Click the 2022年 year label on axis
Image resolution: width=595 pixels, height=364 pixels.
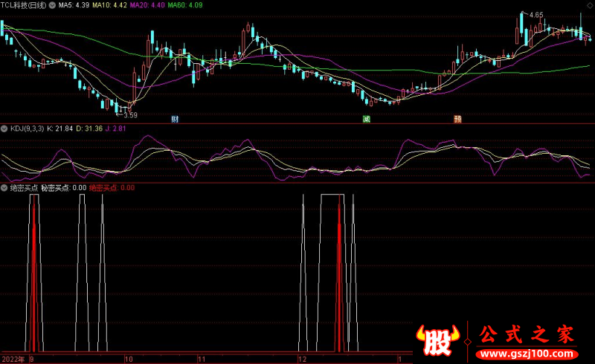click(13, 359)
